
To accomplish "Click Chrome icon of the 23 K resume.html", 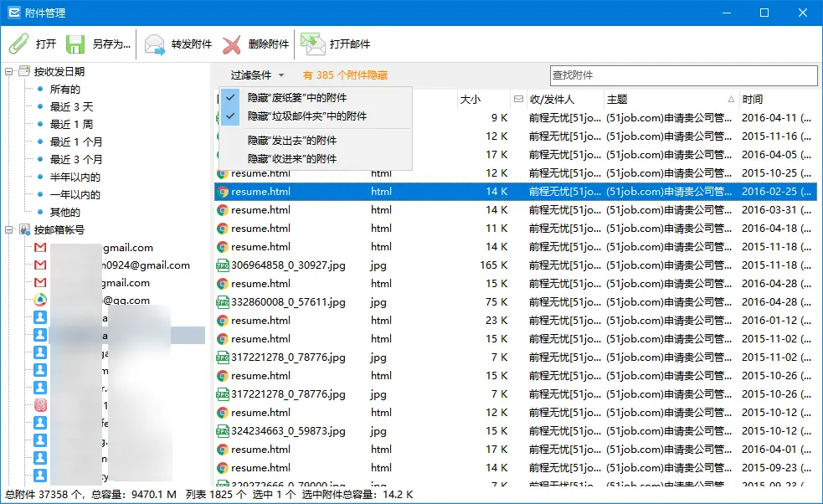I will (223, 321).
